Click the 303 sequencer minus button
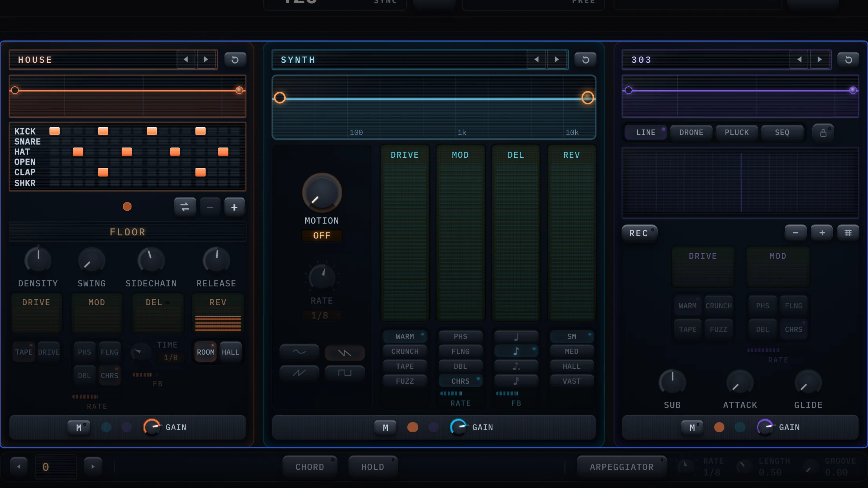 795,233
